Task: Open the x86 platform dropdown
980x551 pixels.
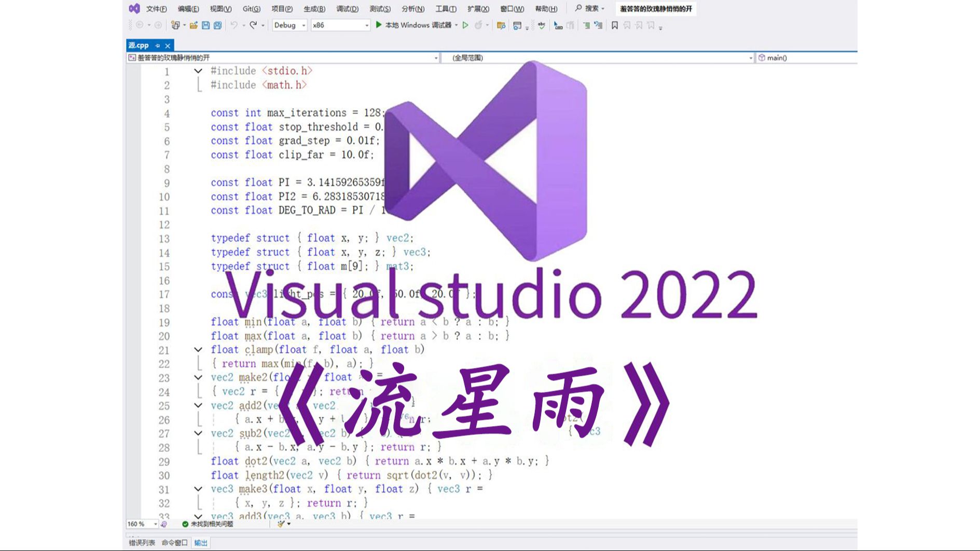Action: [340, 25]
